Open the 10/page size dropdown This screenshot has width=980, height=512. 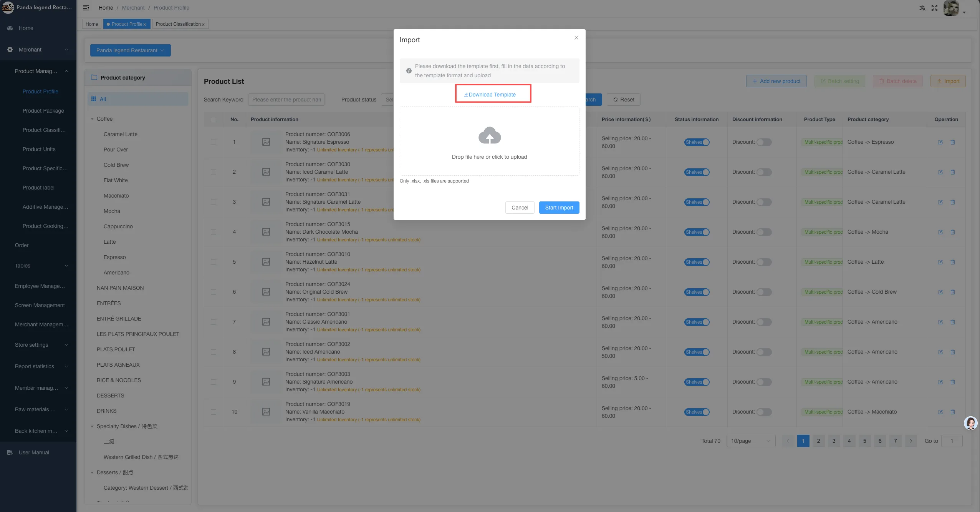(751, 441)
